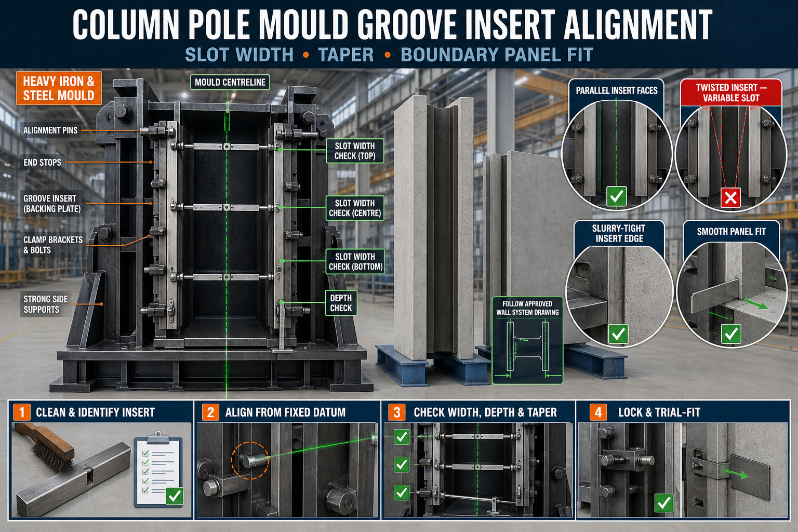The image size is (798, 532).
Task: Click the Twisted Insert — Variable Slot red header
Action: 731,93
